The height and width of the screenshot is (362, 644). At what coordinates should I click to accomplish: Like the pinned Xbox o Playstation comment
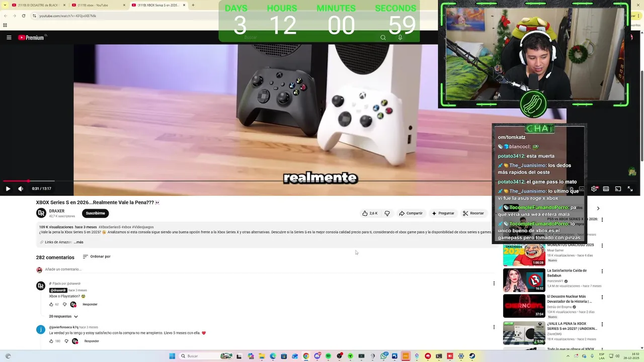pos(51,304)
